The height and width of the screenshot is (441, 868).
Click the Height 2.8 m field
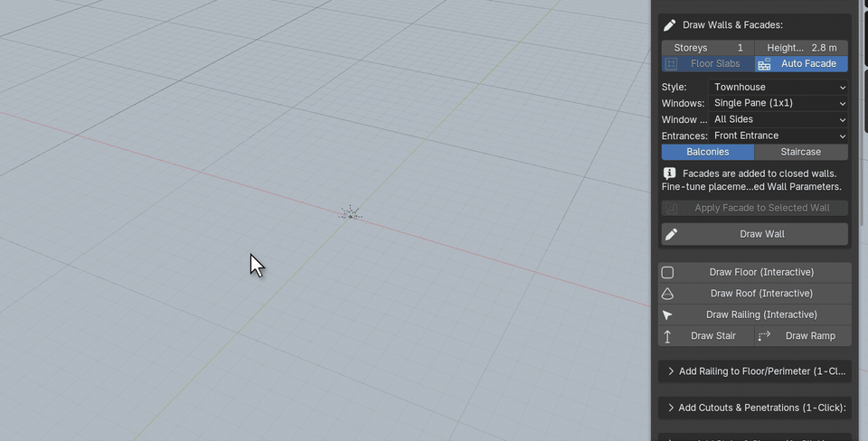click(801, 48)
